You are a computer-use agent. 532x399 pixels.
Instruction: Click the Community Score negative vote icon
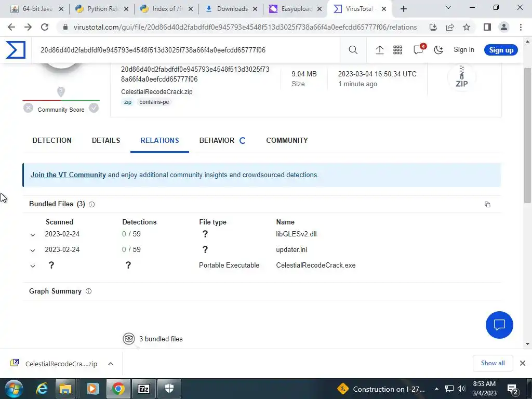pos(28,108)
